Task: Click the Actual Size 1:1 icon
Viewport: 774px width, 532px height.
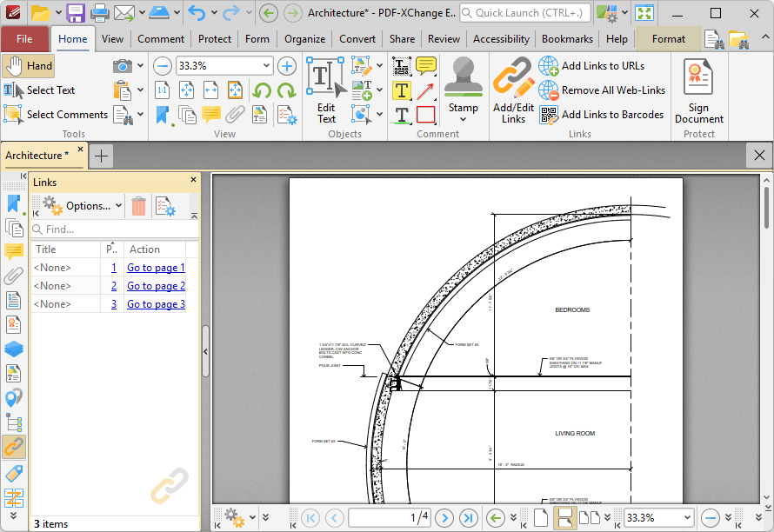Action: (x=163, y=90)
